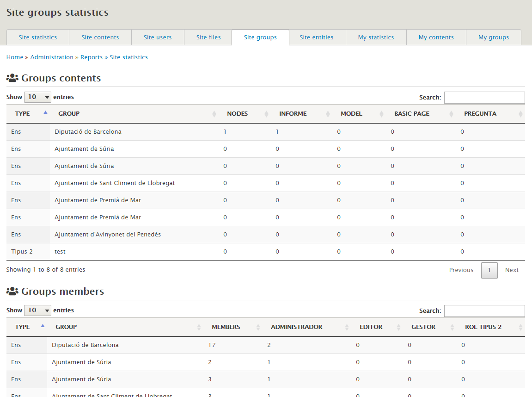Click the Search field above Groups contents
Viewport: 532px width, 397px height.
[x=484, y=97]
